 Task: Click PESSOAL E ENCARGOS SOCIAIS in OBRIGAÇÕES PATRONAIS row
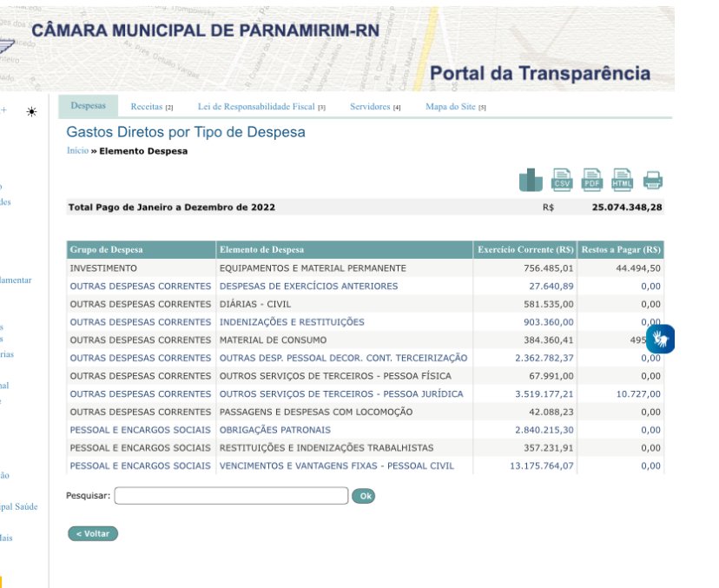140,430
